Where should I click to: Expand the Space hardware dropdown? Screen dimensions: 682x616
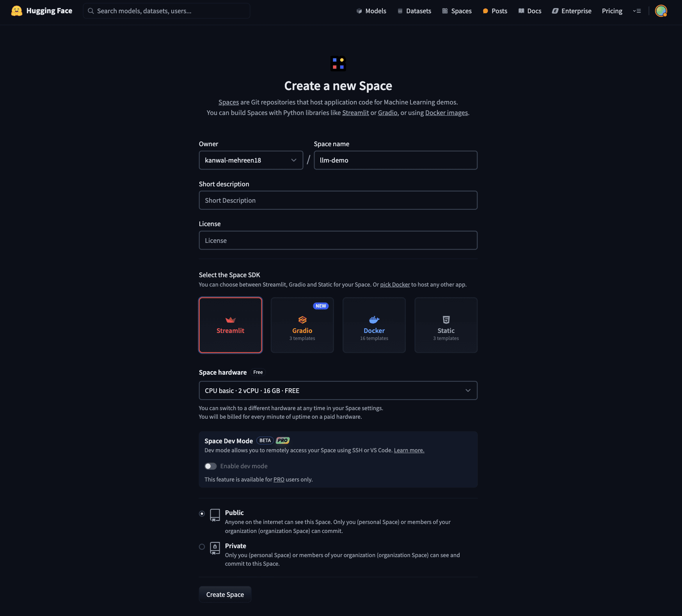pos(338,391)
